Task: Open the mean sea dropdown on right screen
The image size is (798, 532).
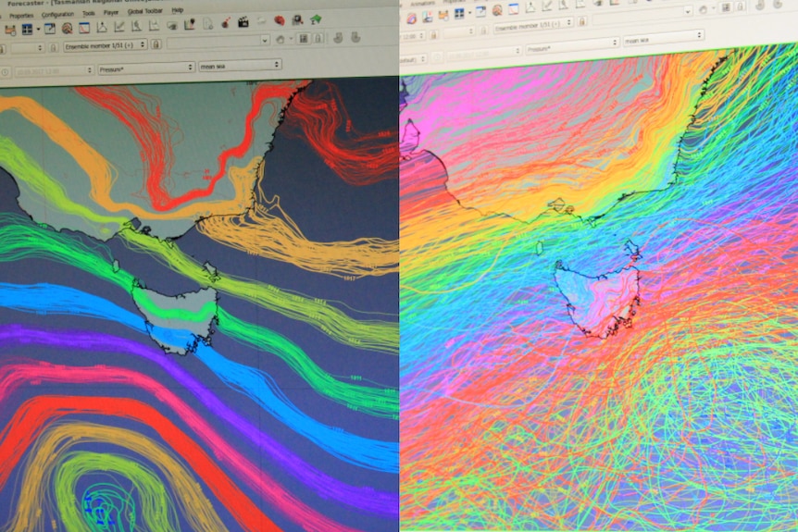Action: [664, 38]
